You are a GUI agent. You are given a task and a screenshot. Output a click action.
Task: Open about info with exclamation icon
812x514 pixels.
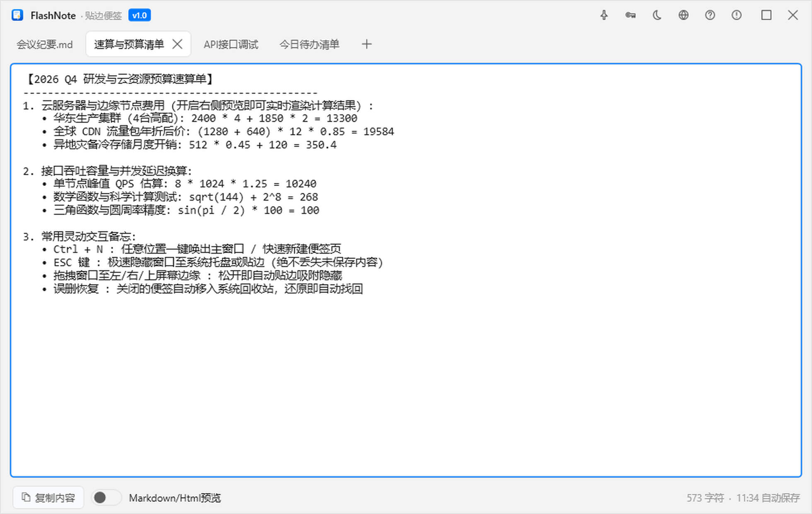[x=737, y=15]
